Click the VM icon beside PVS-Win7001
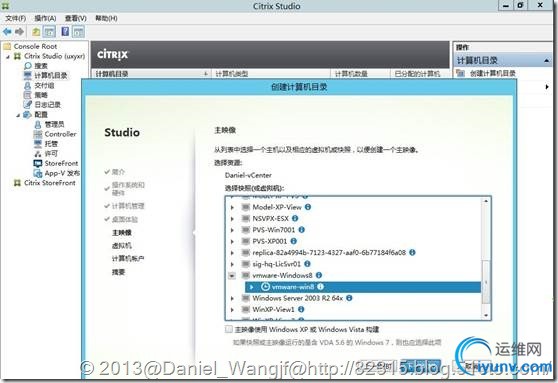This screenshot has height=383, width=558. pos(246,230)
